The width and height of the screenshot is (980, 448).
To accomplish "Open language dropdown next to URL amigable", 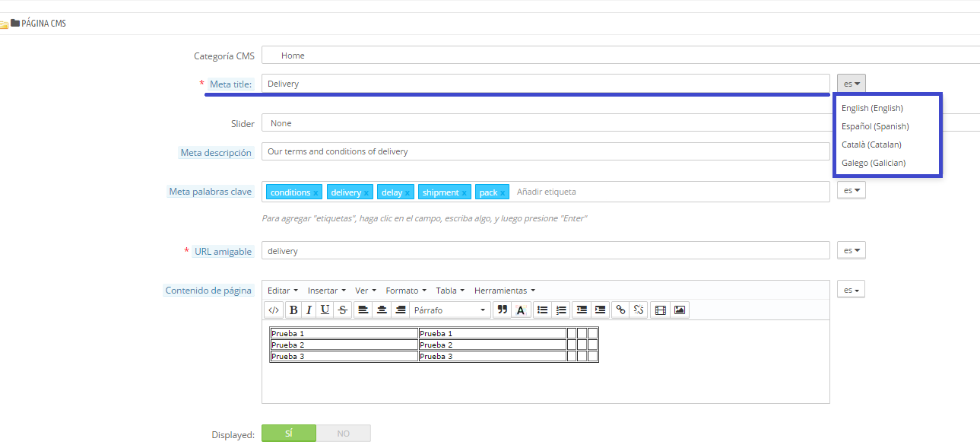I will point(851,250).
